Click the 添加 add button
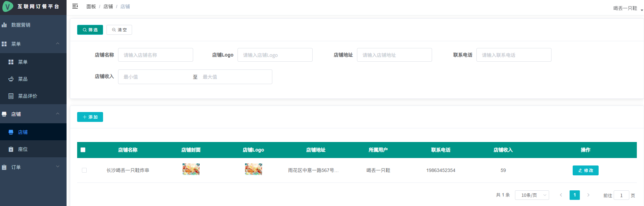644x206 pixels. point(90,117)
